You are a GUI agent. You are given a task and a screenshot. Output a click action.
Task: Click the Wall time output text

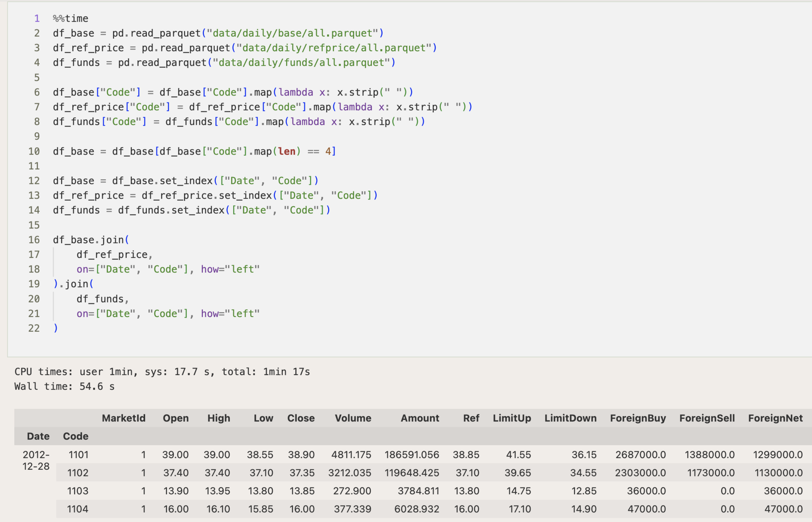pos(64,386)
